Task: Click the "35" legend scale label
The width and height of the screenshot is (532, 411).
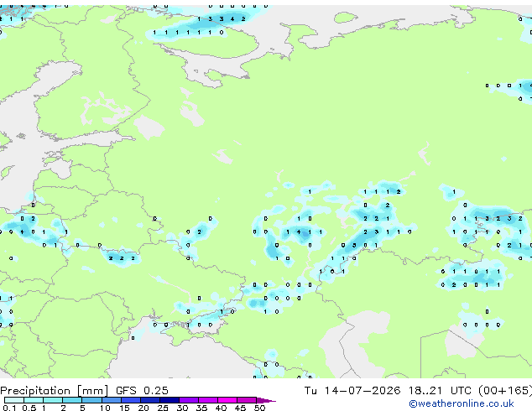Action: [201, 408]
